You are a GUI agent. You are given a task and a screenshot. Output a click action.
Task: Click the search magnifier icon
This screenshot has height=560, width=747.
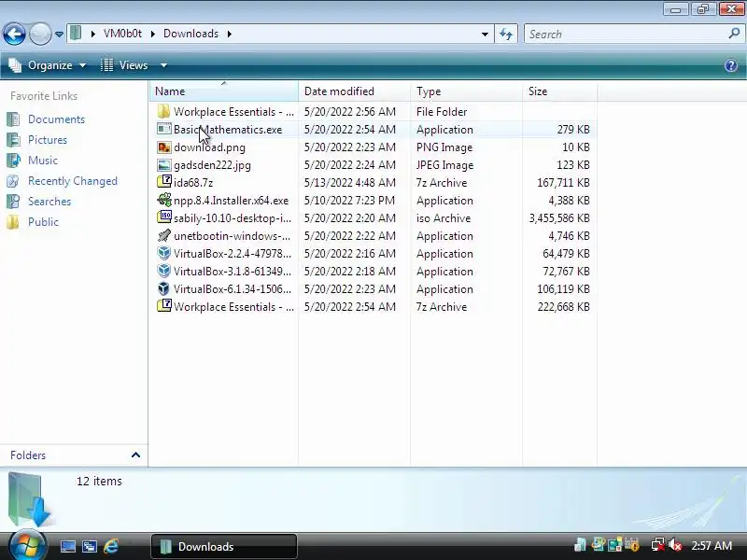pyautogui.click(x=734, y=34)
